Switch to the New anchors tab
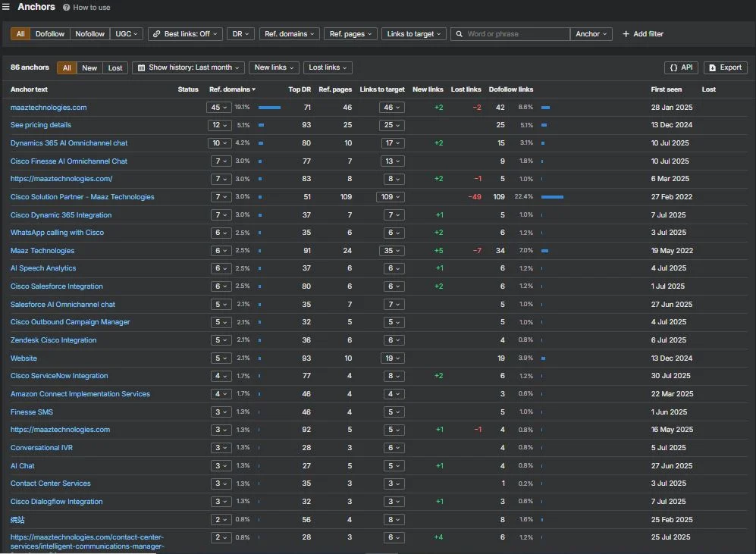 89,67
